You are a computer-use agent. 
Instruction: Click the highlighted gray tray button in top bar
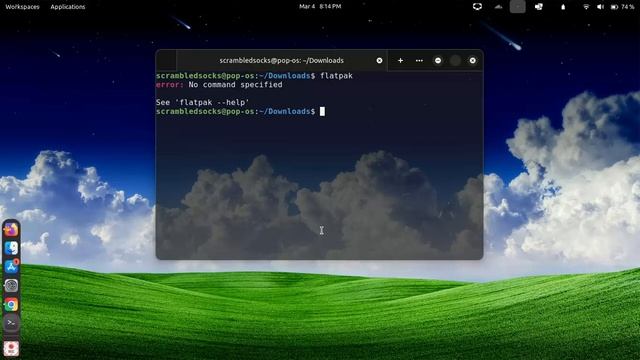point(518,7)
